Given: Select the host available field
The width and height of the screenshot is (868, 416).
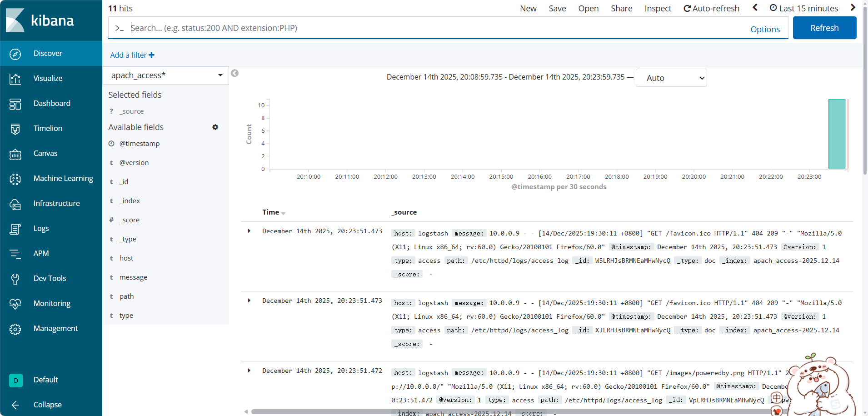Looking at the screenshot, I should point(126,258).
